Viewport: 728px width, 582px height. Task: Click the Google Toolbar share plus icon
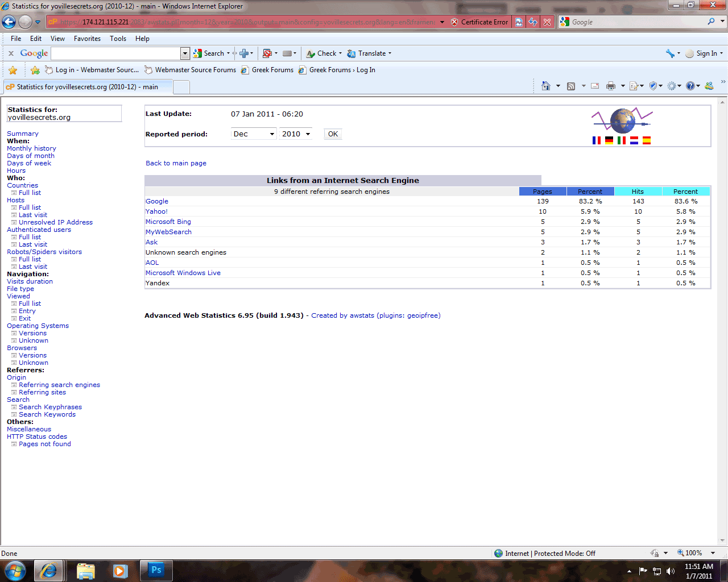click(x=244, y=53)
